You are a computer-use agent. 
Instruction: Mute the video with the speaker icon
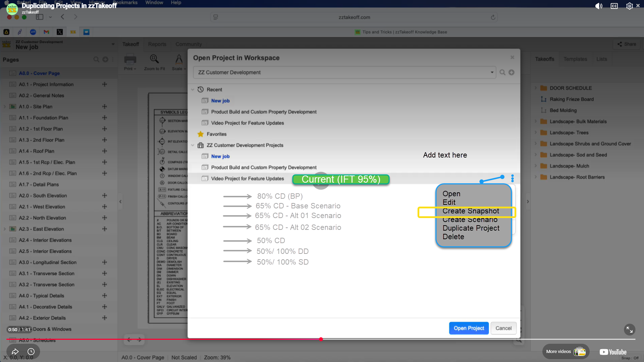pos(599,6)
